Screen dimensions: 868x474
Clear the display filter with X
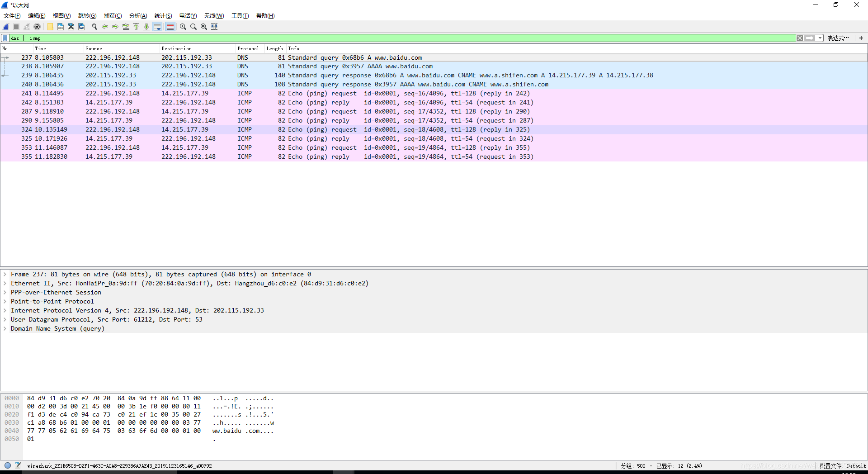tap(800, 38)
